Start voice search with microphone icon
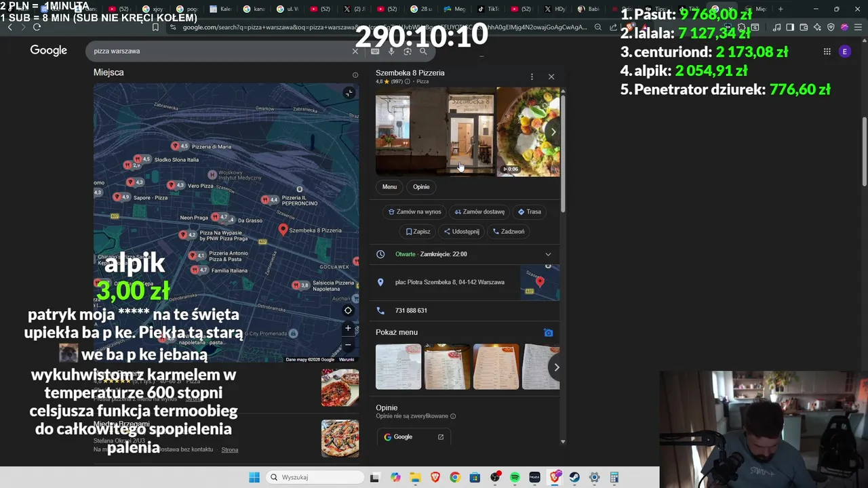This screenshot has width=868, height=488. coord(391,51)
